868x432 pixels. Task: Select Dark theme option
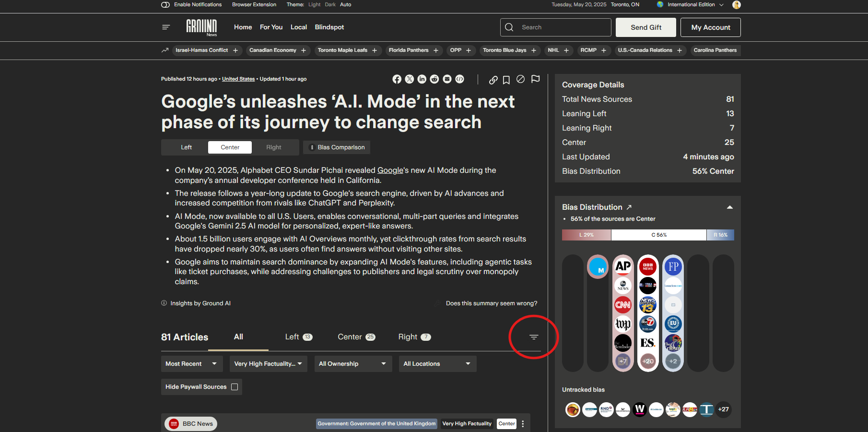(330, 5)
